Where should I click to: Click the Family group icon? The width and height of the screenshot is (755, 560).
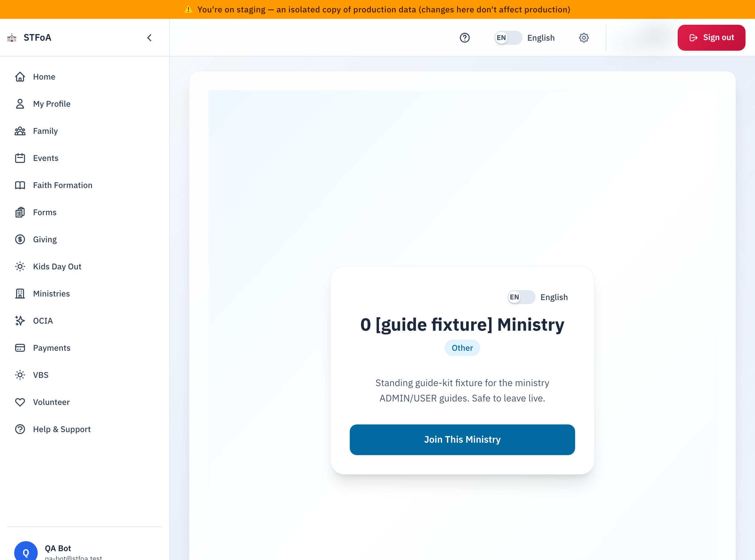tap(20, 131)
